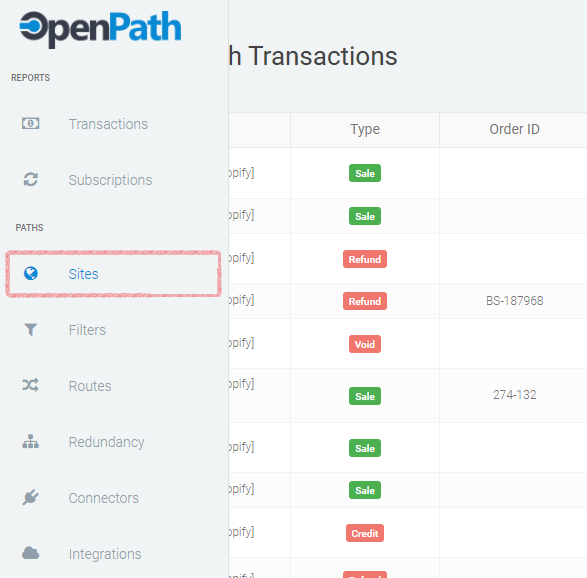Image resolution: width=587 pixels, height=578 pixels.
Task: Click the Sites globe icon
Action: tap(30, 273)
